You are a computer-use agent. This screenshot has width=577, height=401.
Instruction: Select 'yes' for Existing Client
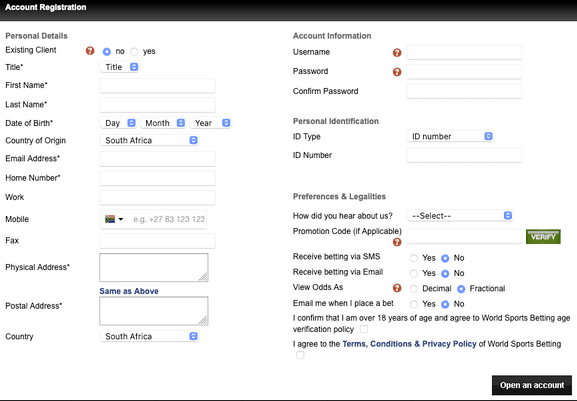(134, 52)
